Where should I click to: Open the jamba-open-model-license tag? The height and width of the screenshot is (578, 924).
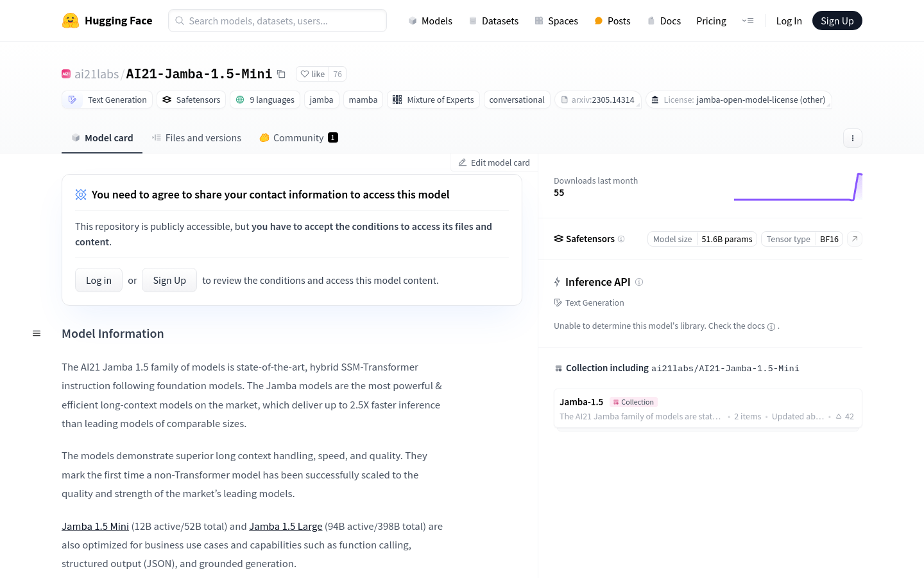739,100
